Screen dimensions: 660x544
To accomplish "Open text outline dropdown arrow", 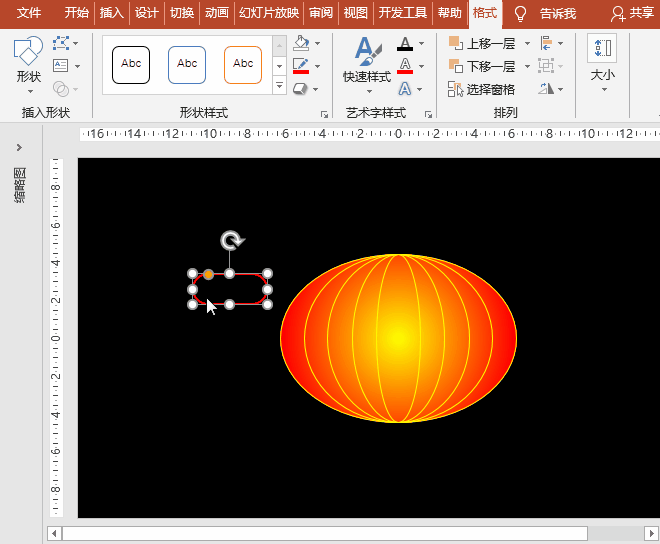I will 421,66.
